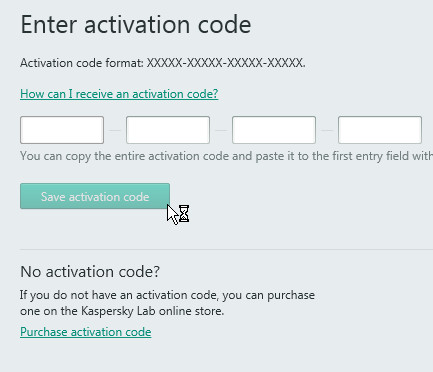Focus the second activation code entry field
Screen dimensions: 433x372
pos(168,130)
